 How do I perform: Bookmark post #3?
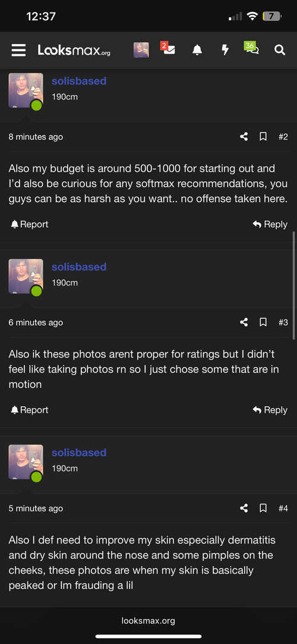263,322
